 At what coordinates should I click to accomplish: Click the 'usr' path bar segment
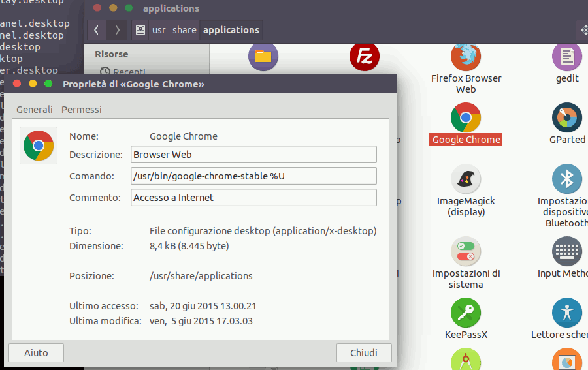[159, 30]
